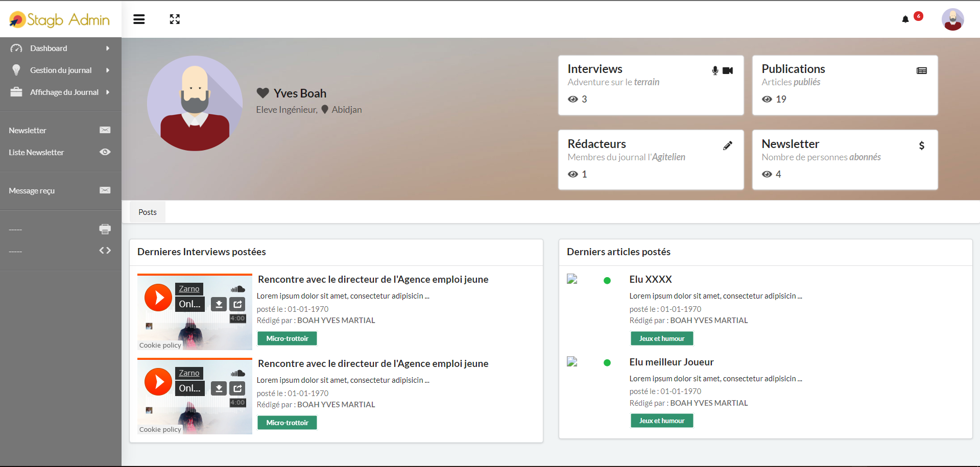
Task: Click the printer icon in sidebar
Action: pos(105,229)
